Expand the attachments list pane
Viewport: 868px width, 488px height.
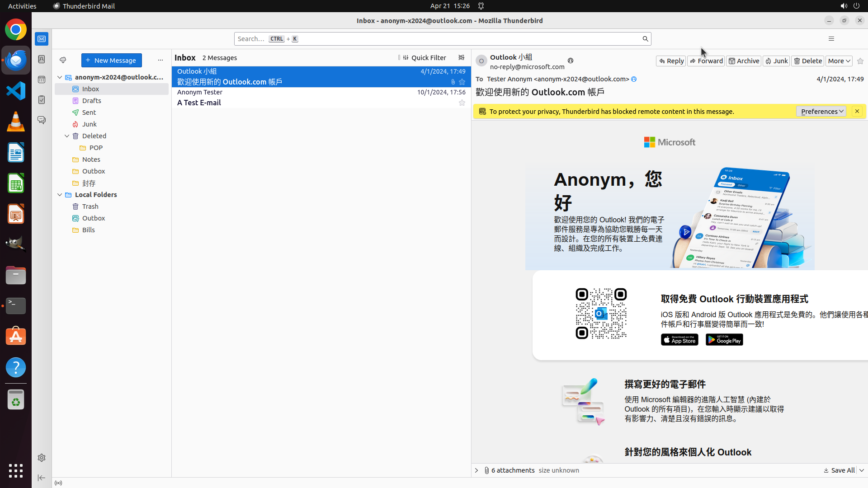pos(476,470)
